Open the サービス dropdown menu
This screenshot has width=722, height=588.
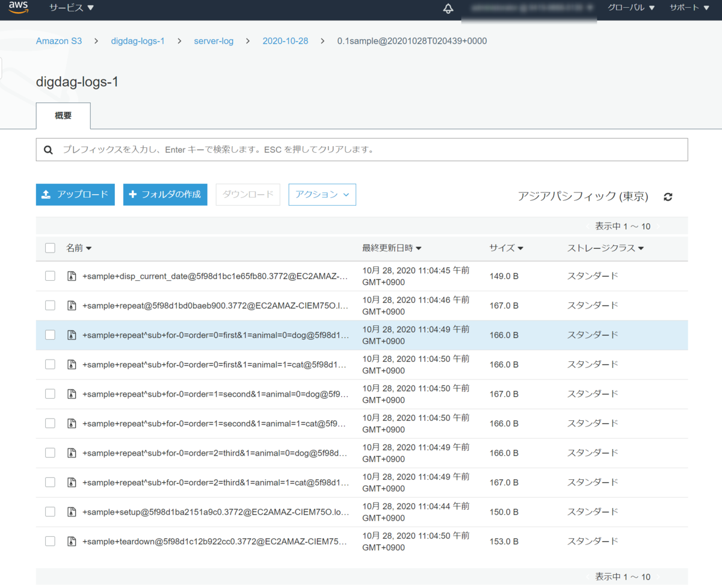[72, 8]
